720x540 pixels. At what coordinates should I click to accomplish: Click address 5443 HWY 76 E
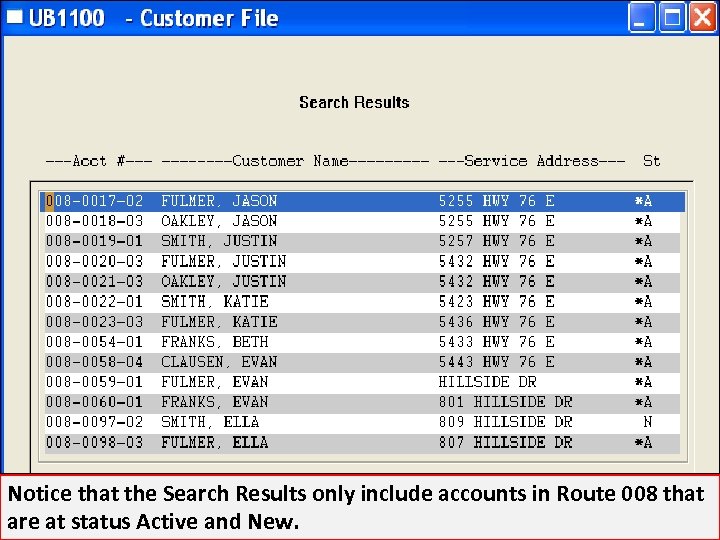tap(496, 362)
